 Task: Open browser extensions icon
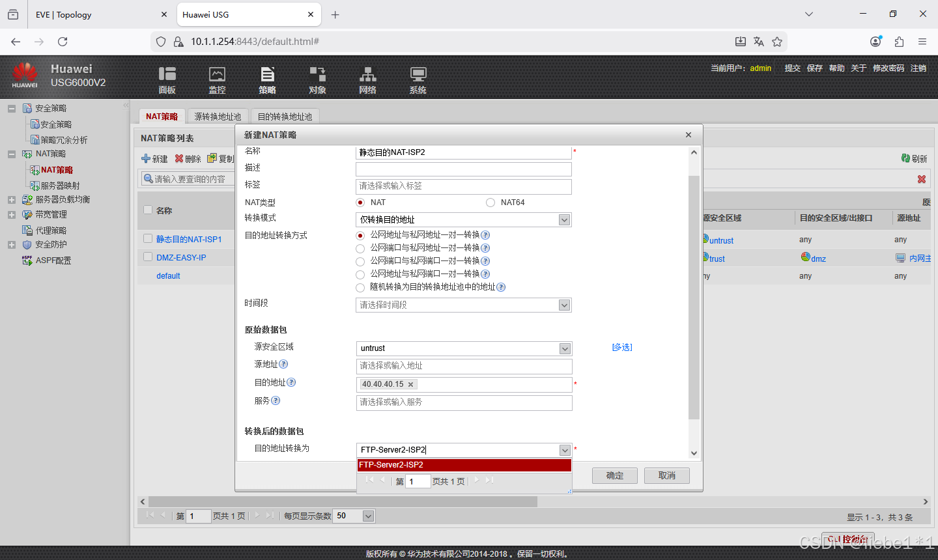[899, 42]
